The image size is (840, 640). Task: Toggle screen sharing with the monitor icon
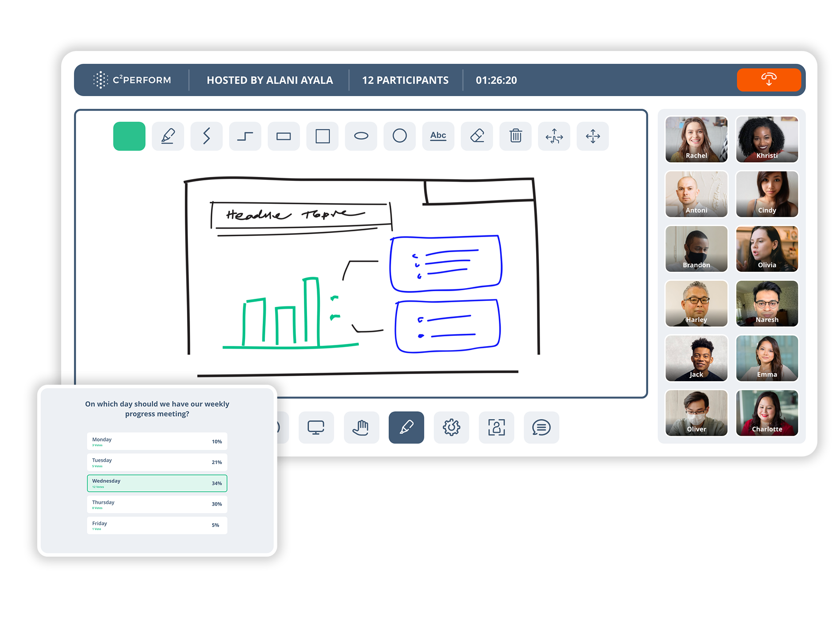(316, 428)
